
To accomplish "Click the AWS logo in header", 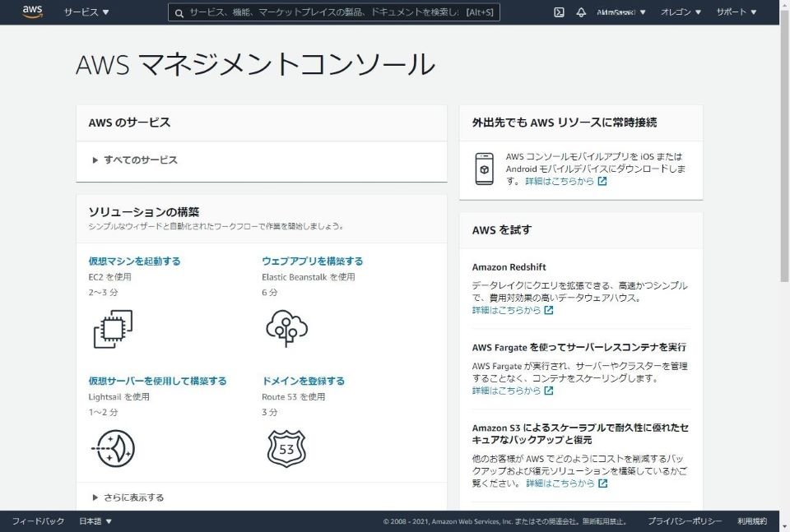I will coord(32,12).
